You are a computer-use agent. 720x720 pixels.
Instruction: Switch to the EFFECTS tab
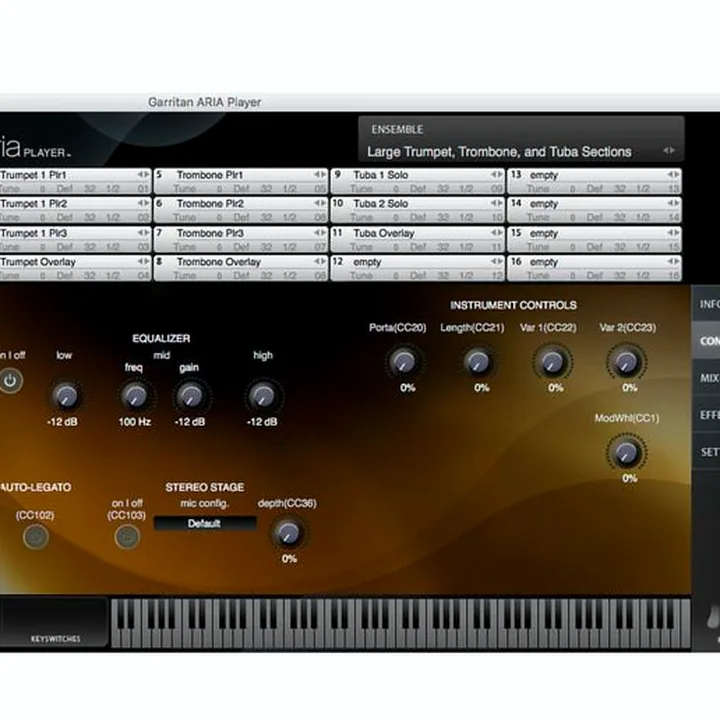point(707,415)
